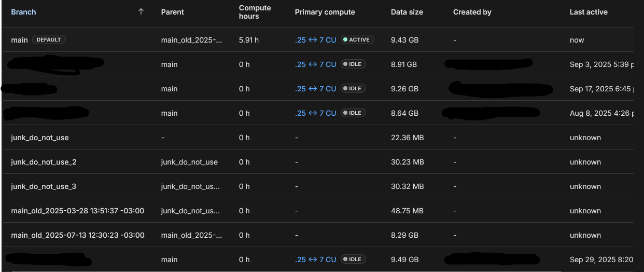644x272 pixels.
Task: Open branch main_old_2025-07-13 12:30:23
Action: pos(78,235)
